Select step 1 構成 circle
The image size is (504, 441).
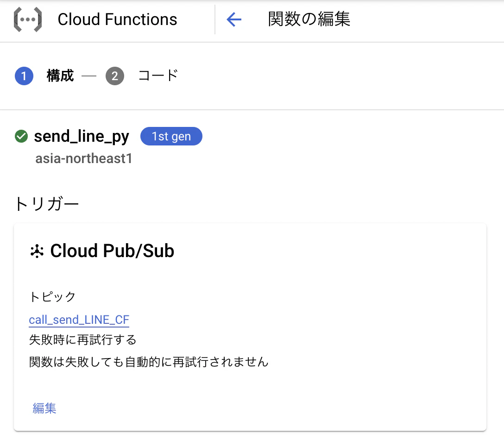click(x=24, y=76)
